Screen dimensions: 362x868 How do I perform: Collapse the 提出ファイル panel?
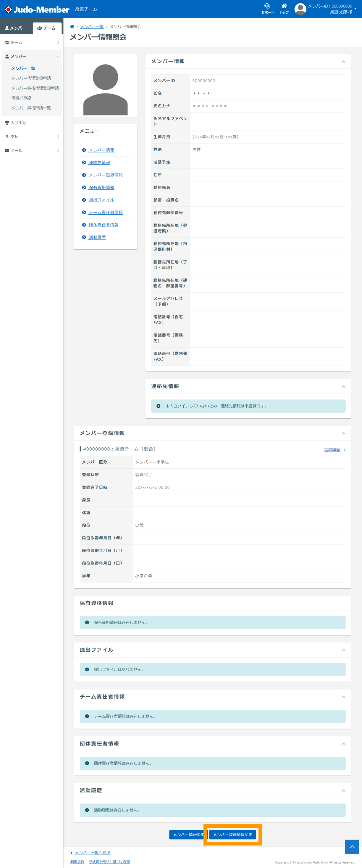coord(343,650)
